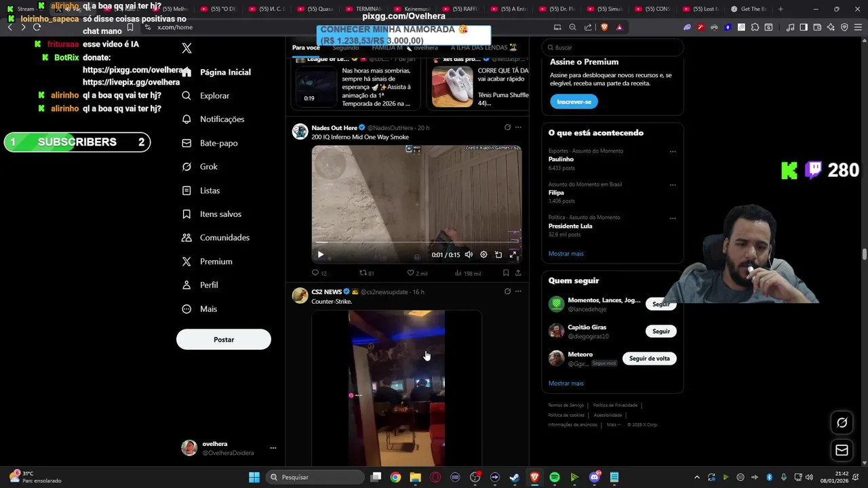
Task: Like the Nades Out Here post
Action: click(x=416, y=273)
